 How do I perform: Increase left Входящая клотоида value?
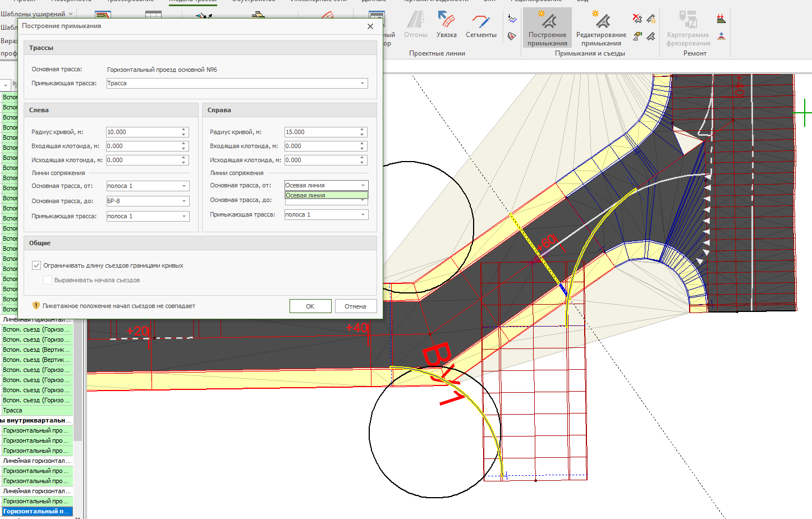[x=183, y=144]
